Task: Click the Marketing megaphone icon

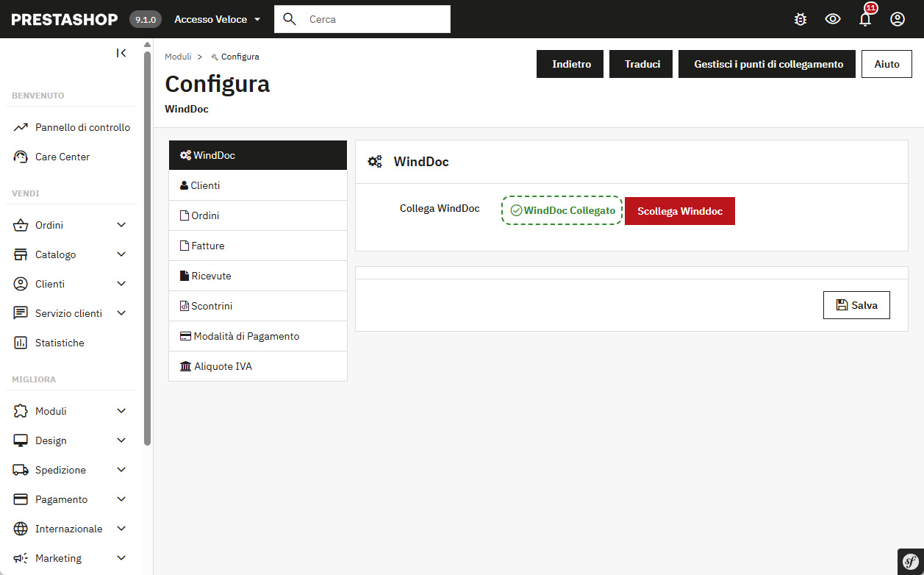Action: 21,558
